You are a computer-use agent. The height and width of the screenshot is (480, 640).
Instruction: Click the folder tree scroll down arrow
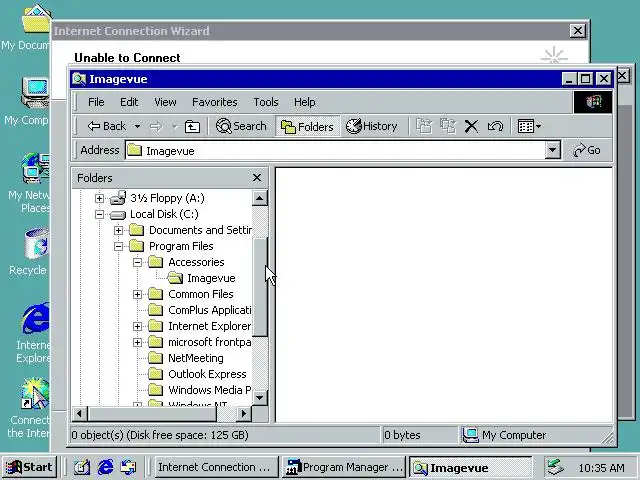[260, 397]
